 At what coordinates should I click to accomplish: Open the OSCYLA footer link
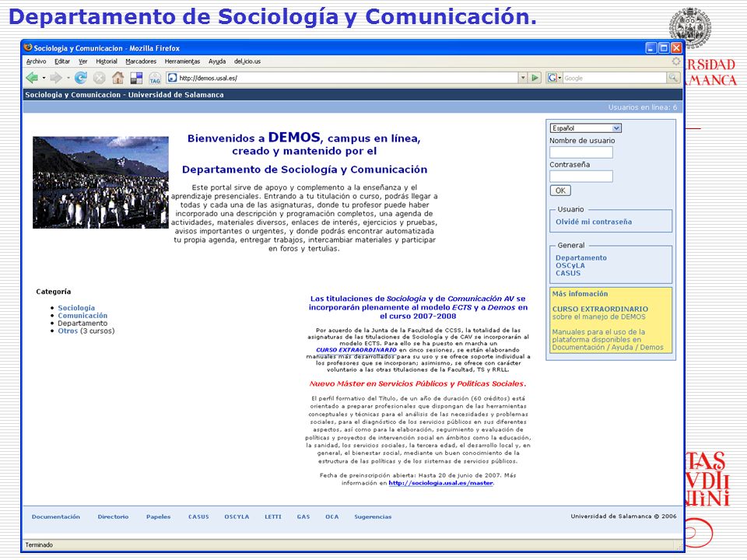pyautogui.click(x=237, y=516)
